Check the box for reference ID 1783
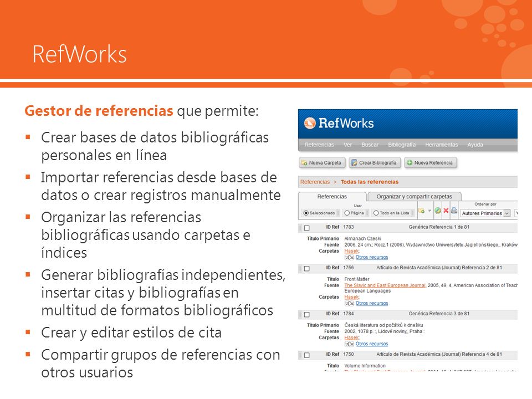This screenshot has height=399, width=532. coord(307,228)
